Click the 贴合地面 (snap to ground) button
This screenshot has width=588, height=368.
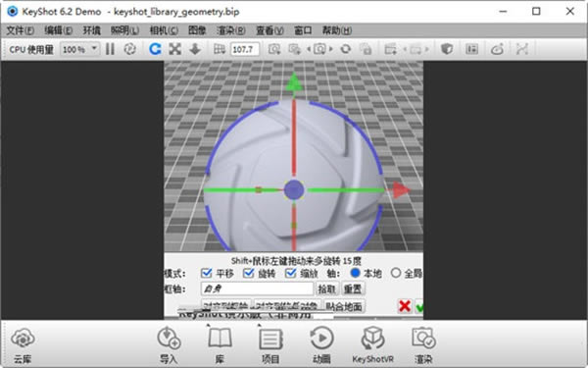[x=344, y=306]
